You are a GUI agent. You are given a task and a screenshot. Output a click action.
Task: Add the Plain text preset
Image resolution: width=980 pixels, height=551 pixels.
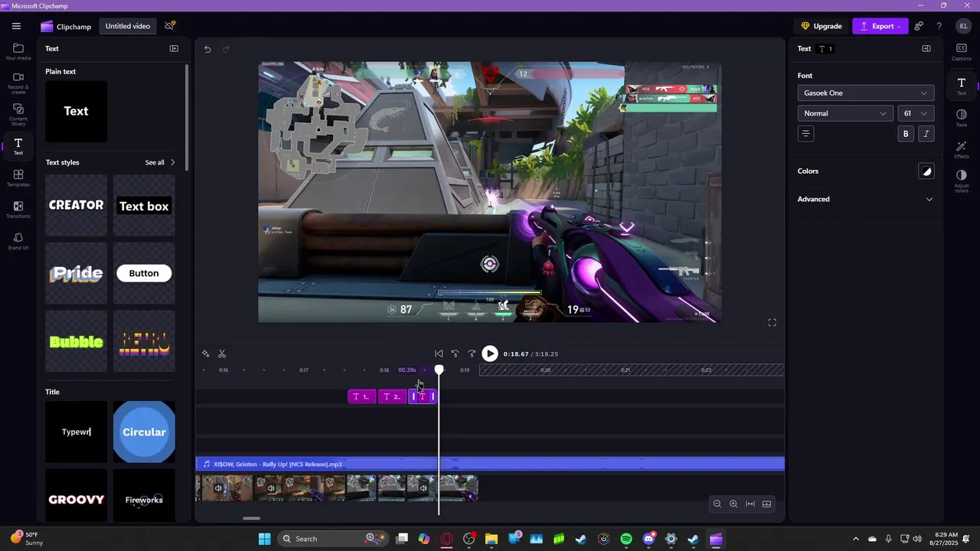pyautogui.click(x=76, y=111)
